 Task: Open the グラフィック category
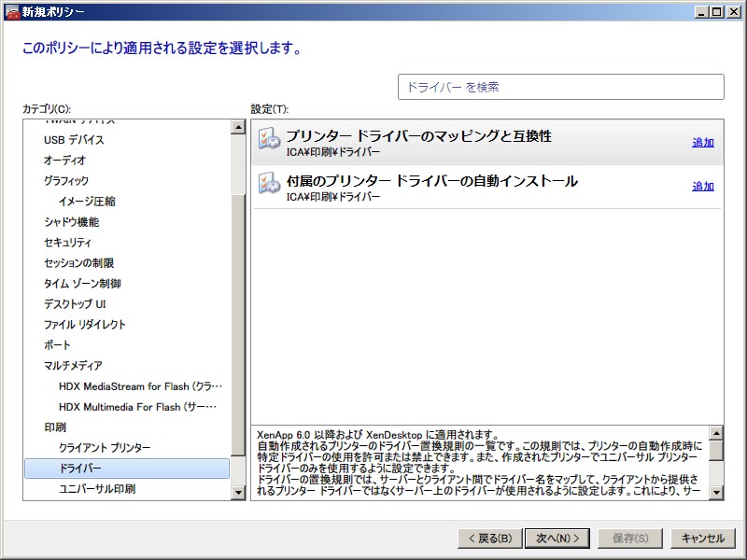pyautogui.click(x=66, y=181)
